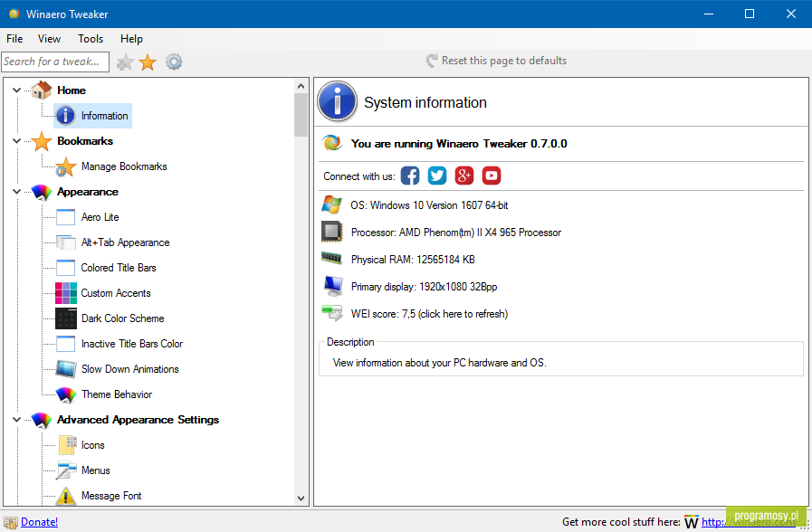Click the Theme Behavior color fan icon
812x532 pixels.
click(x=66, y=394)
